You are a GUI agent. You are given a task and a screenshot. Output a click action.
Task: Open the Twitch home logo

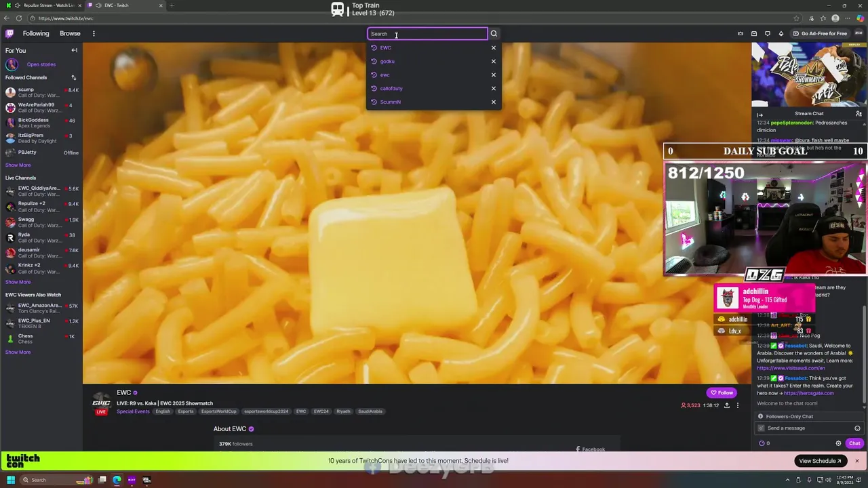[9, 33]
